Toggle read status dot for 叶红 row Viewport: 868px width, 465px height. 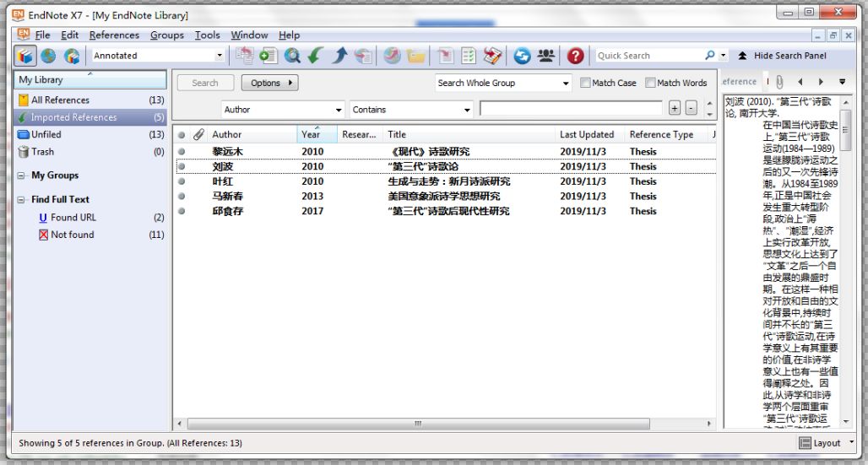click(x=182, y=181)
